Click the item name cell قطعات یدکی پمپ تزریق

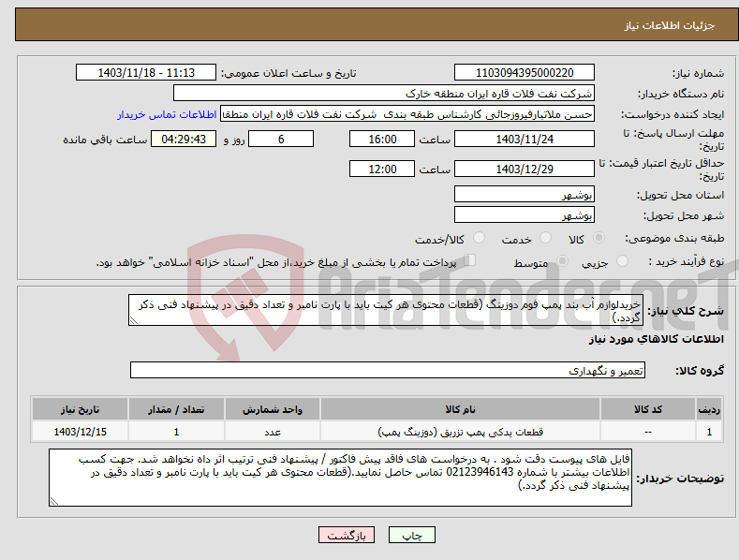[460, 432]
